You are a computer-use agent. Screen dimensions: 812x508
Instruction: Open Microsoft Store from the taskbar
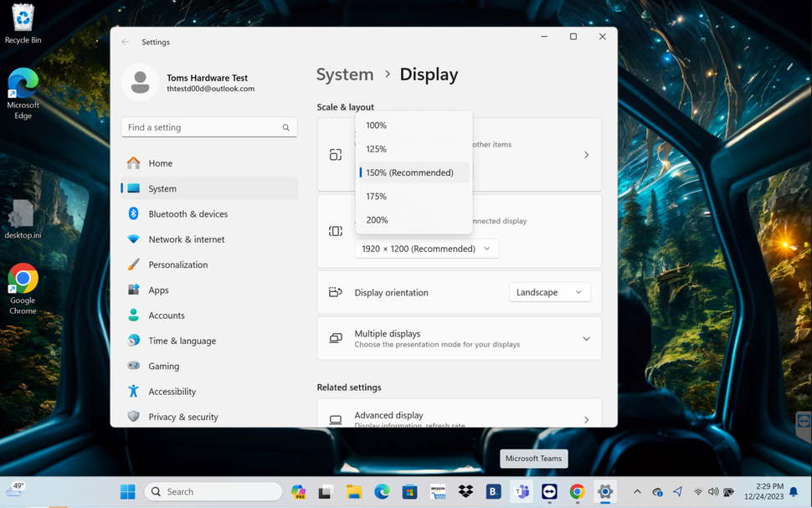click(x=409, y=492)
